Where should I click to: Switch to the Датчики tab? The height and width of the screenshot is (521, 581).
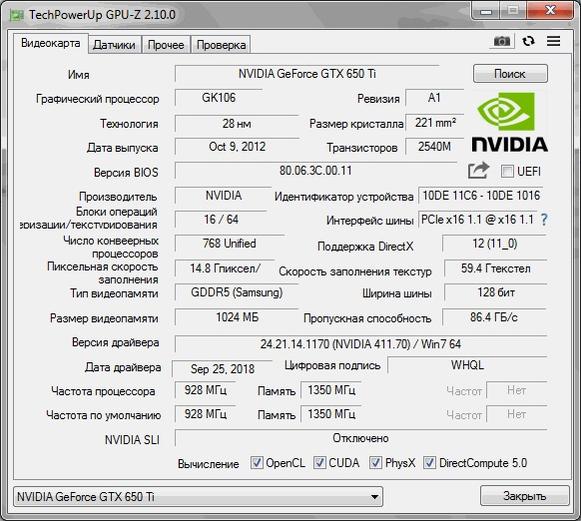click(114, 45)
